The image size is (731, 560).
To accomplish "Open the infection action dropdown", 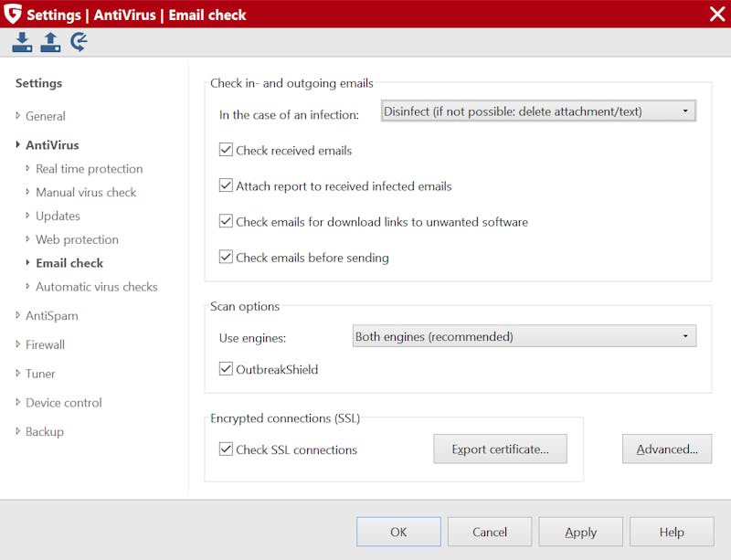I will pyautogui.click(x=538, y=111).
